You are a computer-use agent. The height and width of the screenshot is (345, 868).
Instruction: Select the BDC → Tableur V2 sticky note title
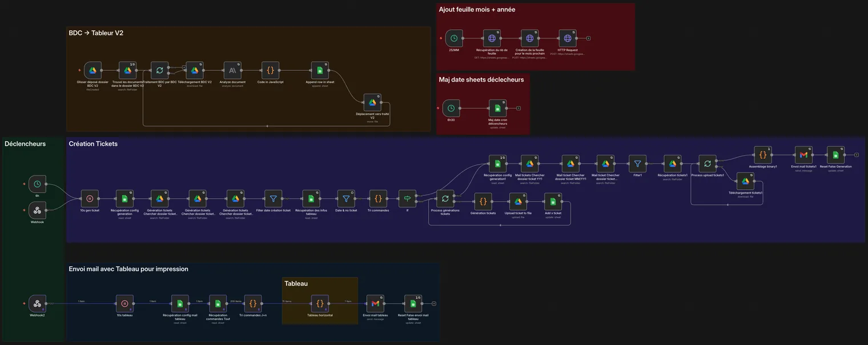(96, 33)
